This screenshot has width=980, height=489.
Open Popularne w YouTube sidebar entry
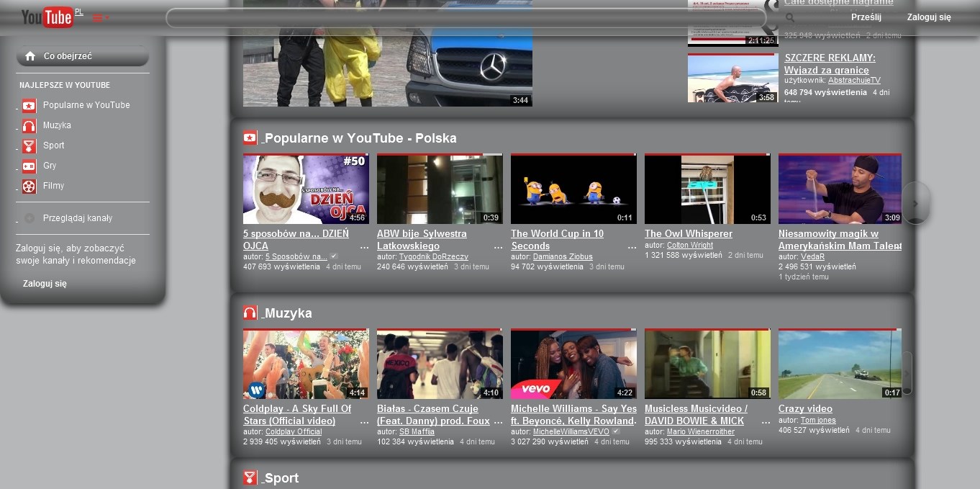[86, 105]
